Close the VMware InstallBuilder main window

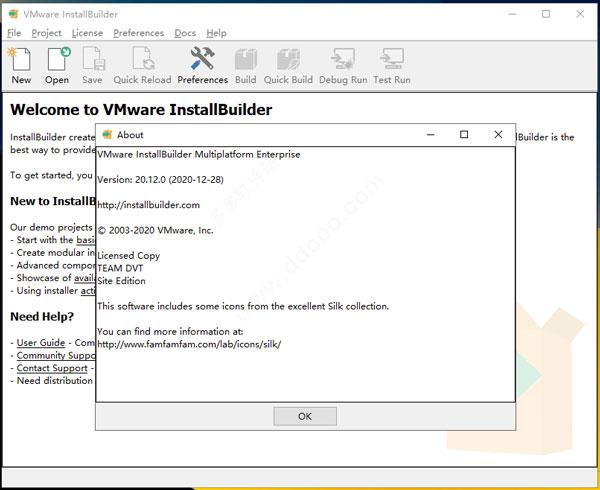click(x=580, y=14)
